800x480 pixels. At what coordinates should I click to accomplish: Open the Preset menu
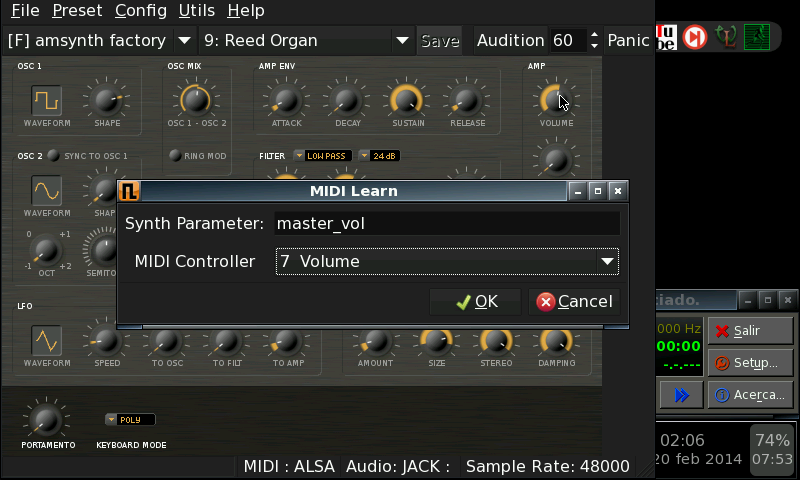77,10
